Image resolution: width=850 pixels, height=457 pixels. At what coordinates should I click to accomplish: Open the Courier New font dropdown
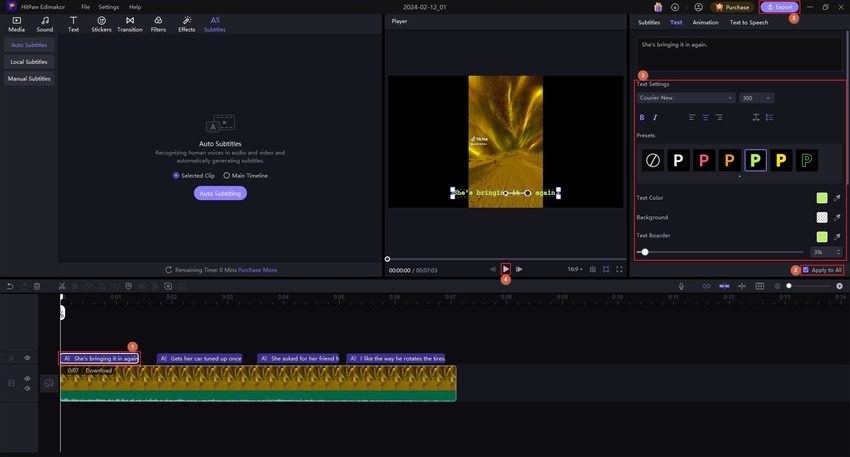click(685, 98)
